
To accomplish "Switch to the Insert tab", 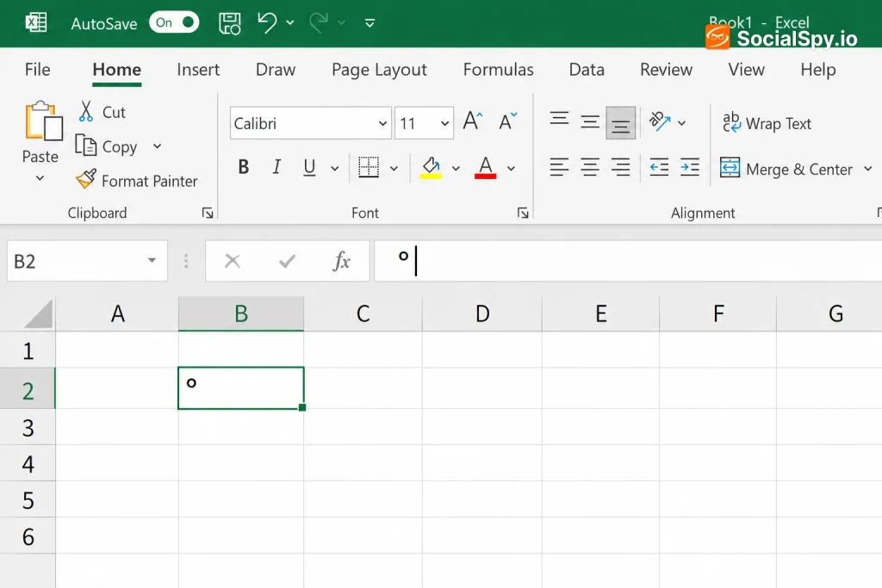I will click(x=198, y=69).
